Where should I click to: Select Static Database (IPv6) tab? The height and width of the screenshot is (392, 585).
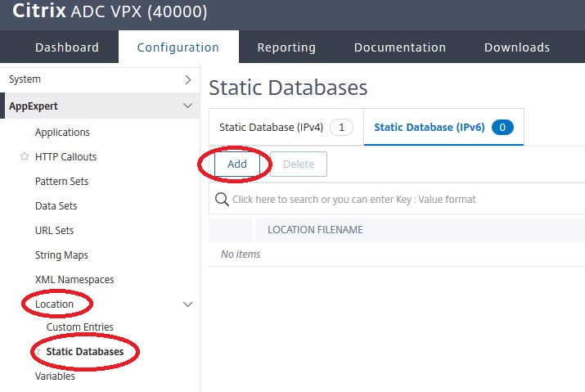tap(443, 128)
